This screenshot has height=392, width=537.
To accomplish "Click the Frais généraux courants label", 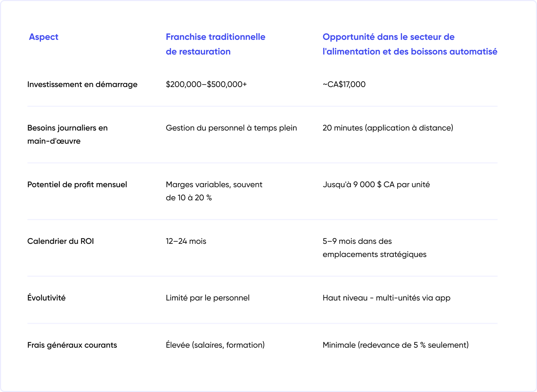I will point(72,345).
